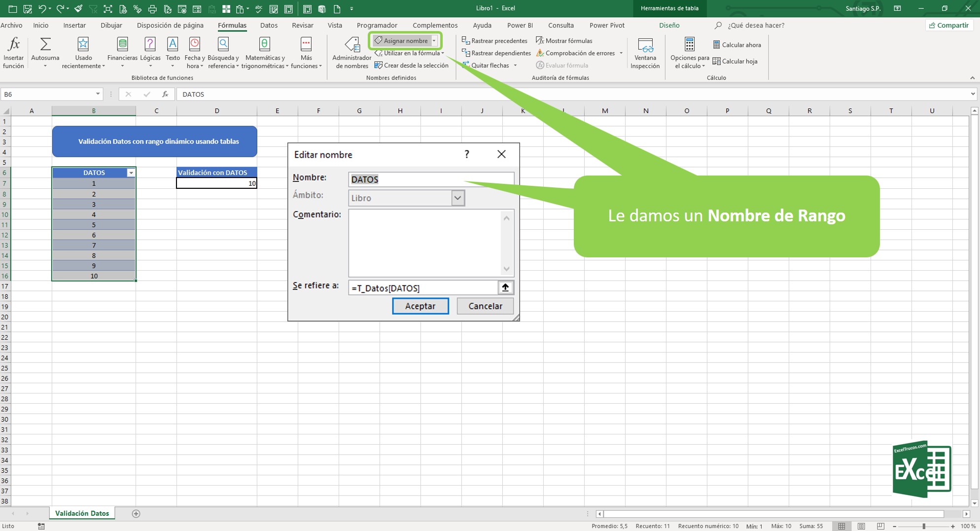Open the DATOS column filter arrow

pos(131,173)
